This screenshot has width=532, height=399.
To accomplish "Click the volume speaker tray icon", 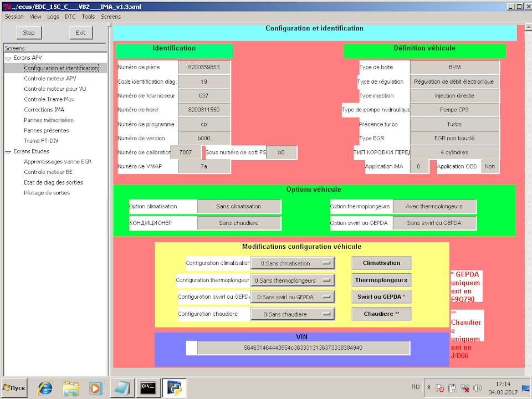I will tap(477, 388).
